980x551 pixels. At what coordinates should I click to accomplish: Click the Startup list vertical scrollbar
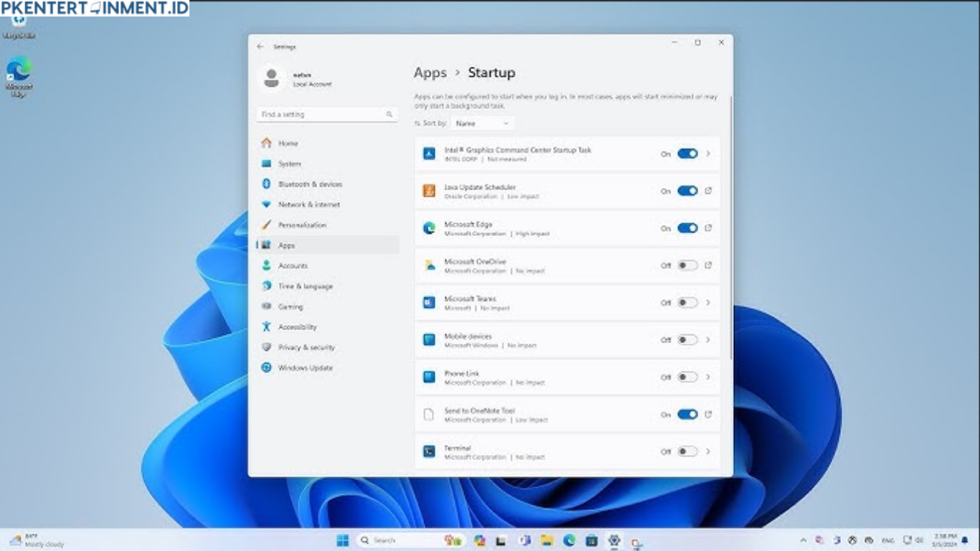point(730,230)
